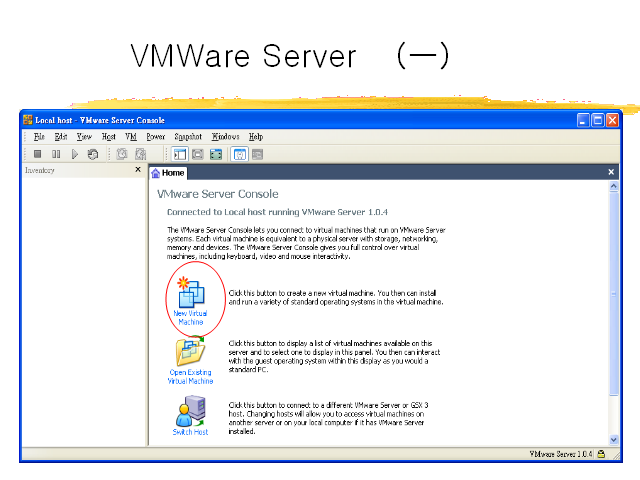This screenshot has width=640, height=480.
Task: Click the Power Off stop toolbar icon
Action: click(38, 154)
